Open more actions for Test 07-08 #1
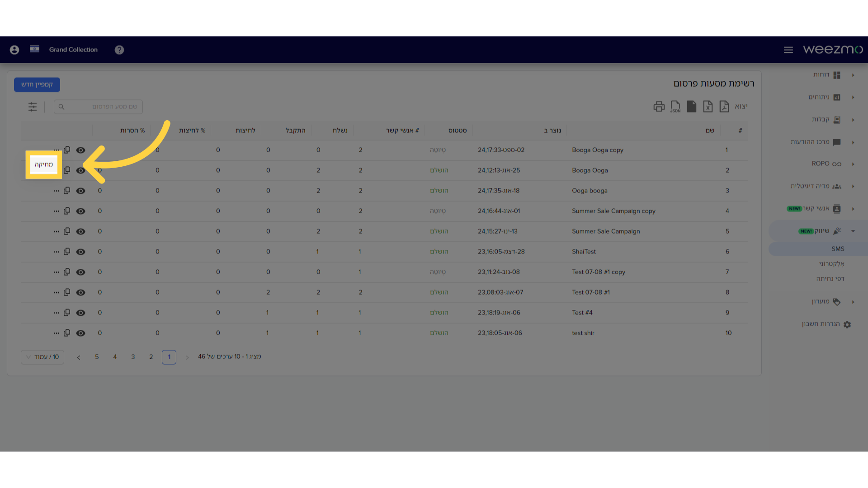The width and height of the screenshot is (868, 488). coord(57,292)
